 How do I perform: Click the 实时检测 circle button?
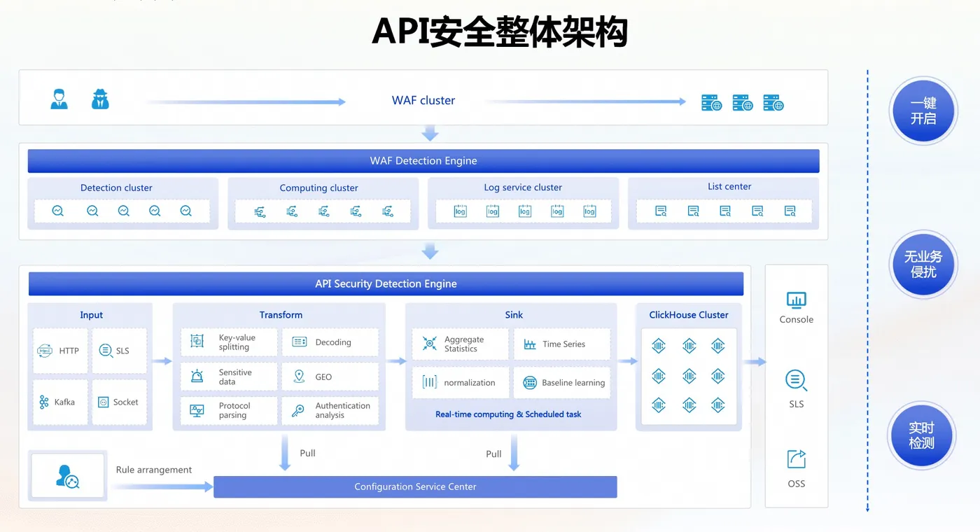(x=922, y=435)
